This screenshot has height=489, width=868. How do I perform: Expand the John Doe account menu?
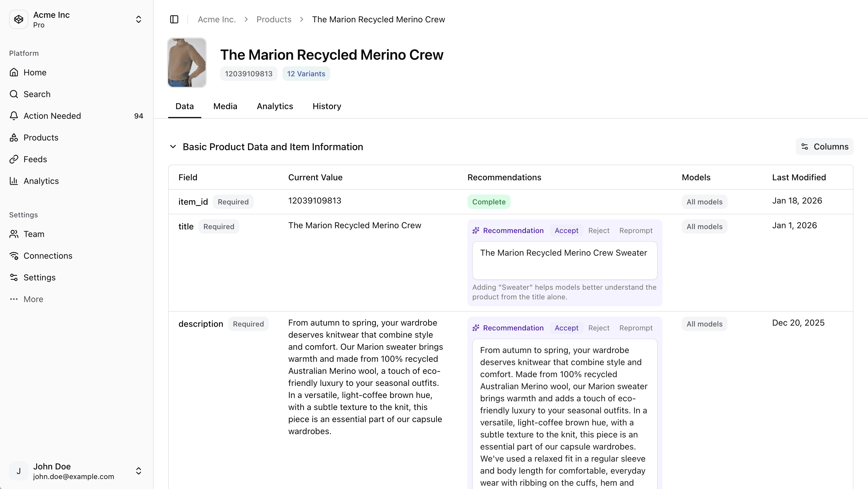point(139,471)
